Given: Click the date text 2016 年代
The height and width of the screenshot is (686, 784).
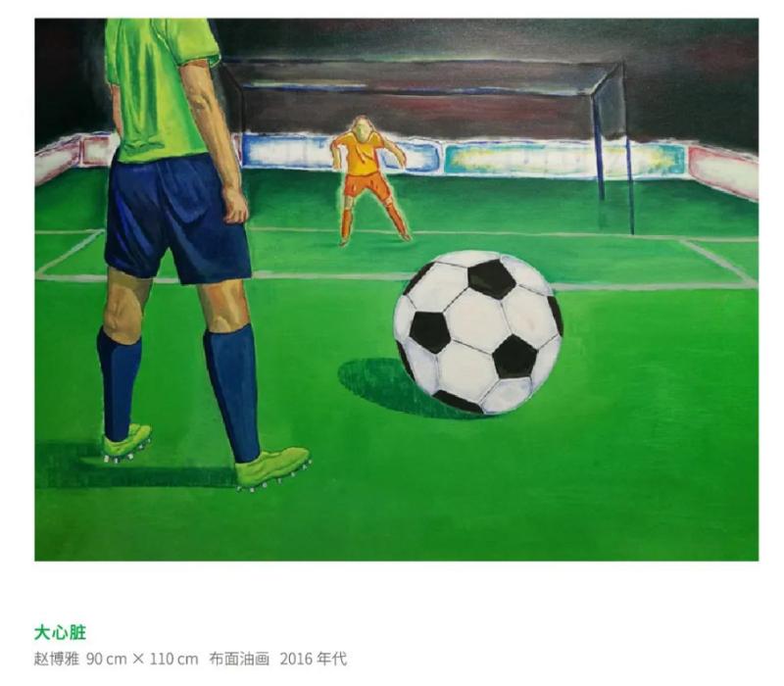Looking at the screenshot, I should tap(314, 659).
